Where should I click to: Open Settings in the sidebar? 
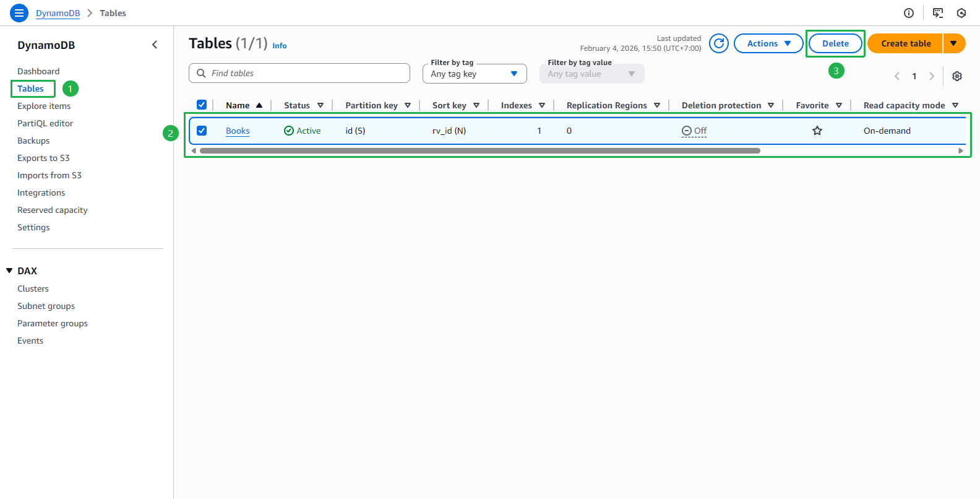click(33, 227)
